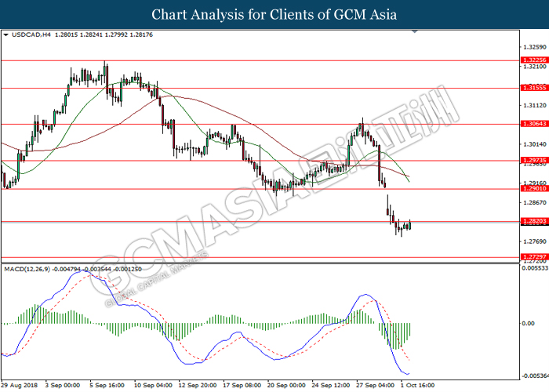Select the red 1.28203 level label
549x392 pixels.
click(534, 221)
